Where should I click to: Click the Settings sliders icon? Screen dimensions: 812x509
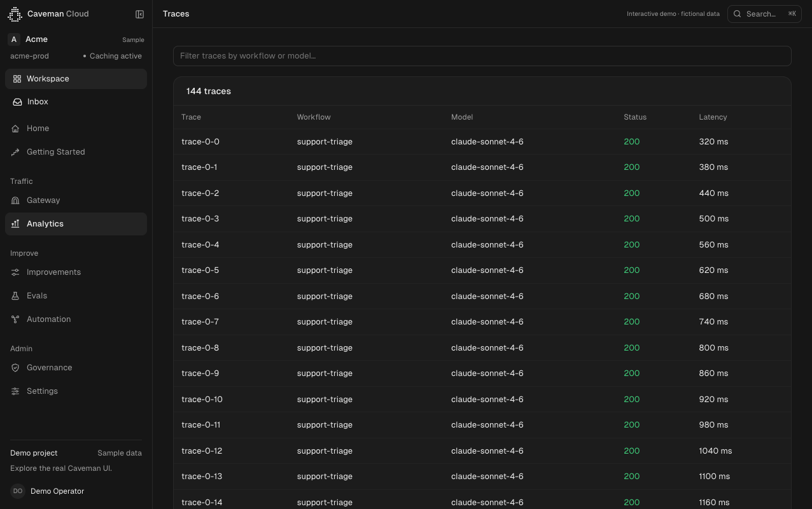[15, 391]
